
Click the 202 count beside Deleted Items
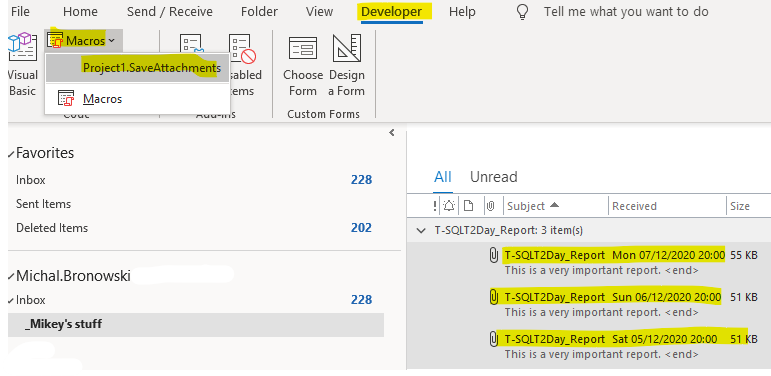pos(361,228)
